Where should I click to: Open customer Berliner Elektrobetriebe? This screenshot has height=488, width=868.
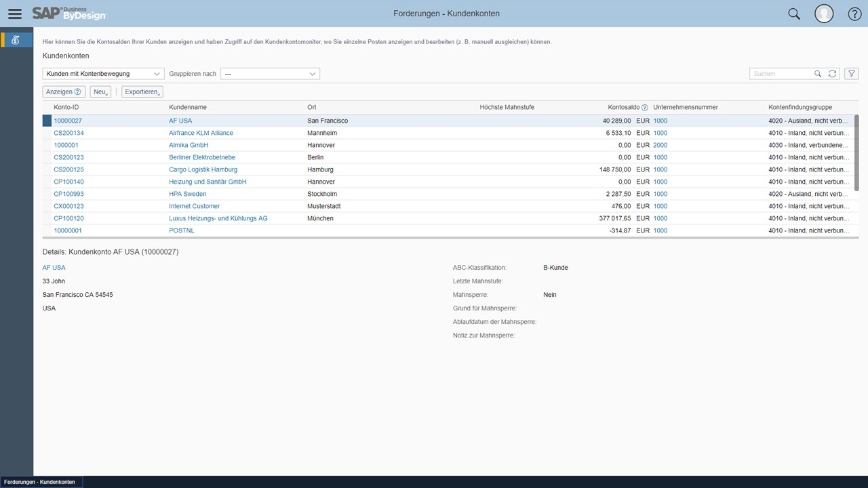pyautogui.click(x=202, y=157)
